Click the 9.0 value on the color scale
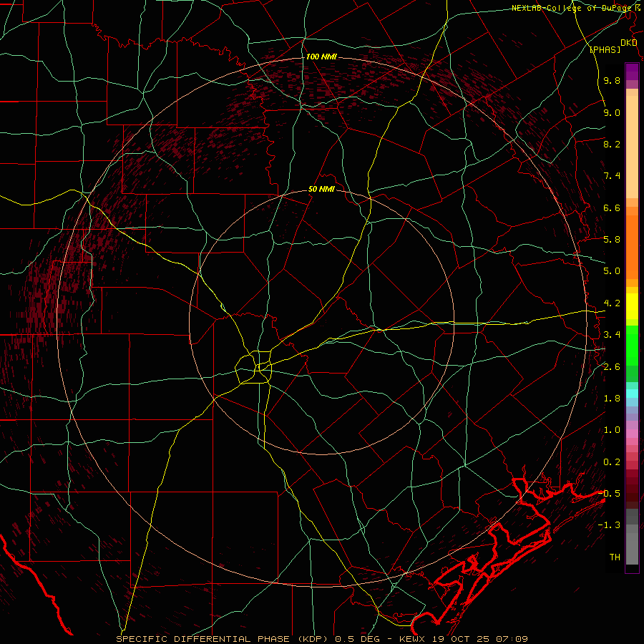 [612, 112]
